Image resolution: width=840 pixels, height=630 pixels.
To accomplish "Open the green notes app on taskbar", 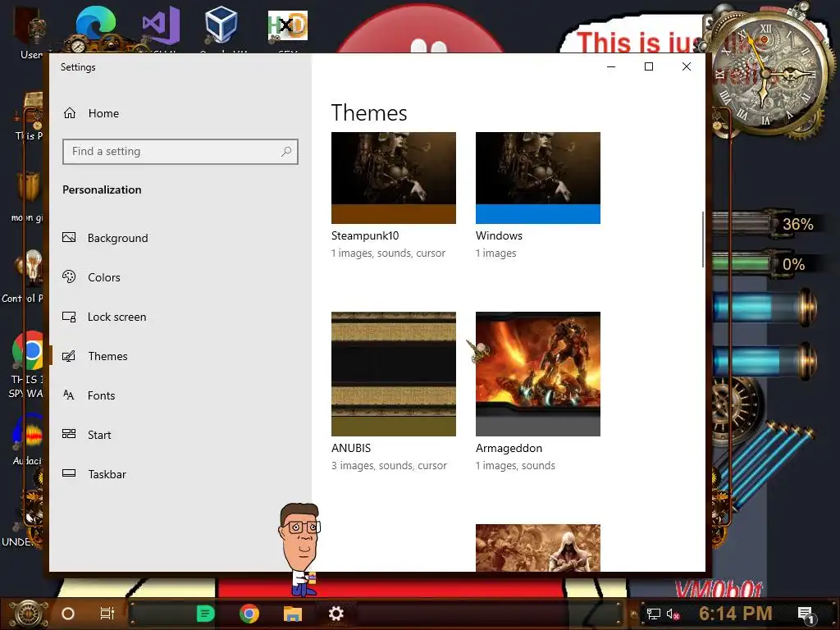I will tap(205, 614).
